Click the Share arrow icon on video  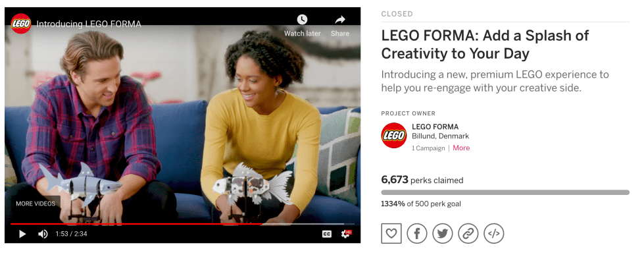340,19
